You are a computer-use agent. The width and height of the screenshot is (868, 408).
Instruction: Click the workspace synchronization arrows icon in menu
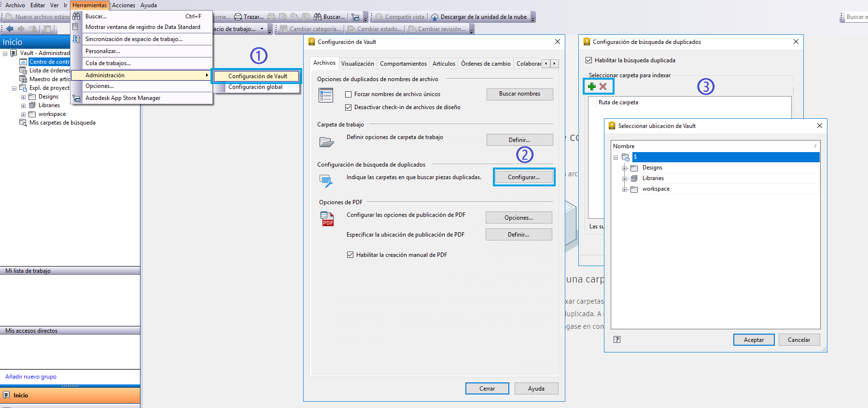click(x=76, y=39)
